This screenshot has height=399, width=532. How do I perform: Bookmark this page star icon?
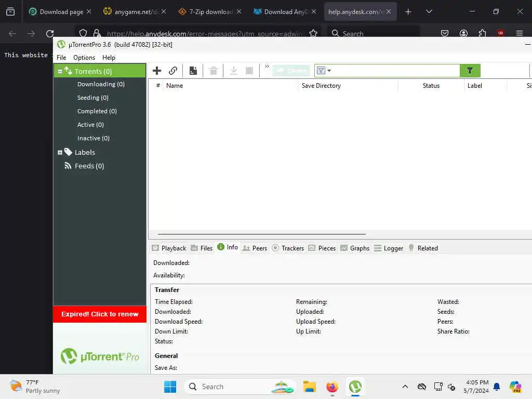[313, 34]
